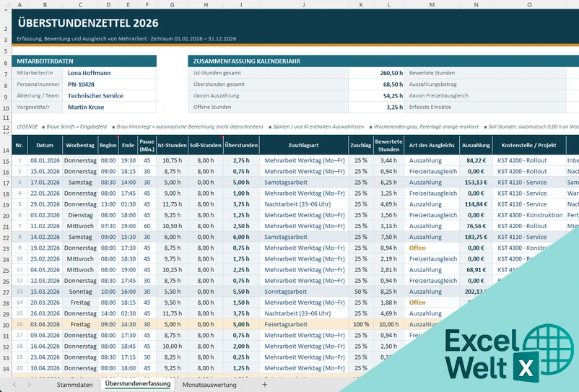
Task: Select the payout cell 68,91 €
Action: tap(476, 270)
